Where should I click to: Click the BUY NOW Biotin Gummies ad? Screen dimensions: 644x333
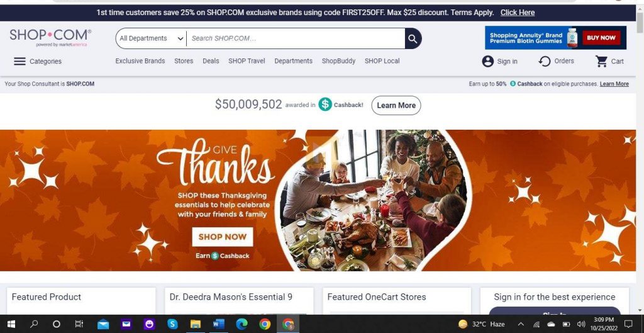(x=601, y=38)
